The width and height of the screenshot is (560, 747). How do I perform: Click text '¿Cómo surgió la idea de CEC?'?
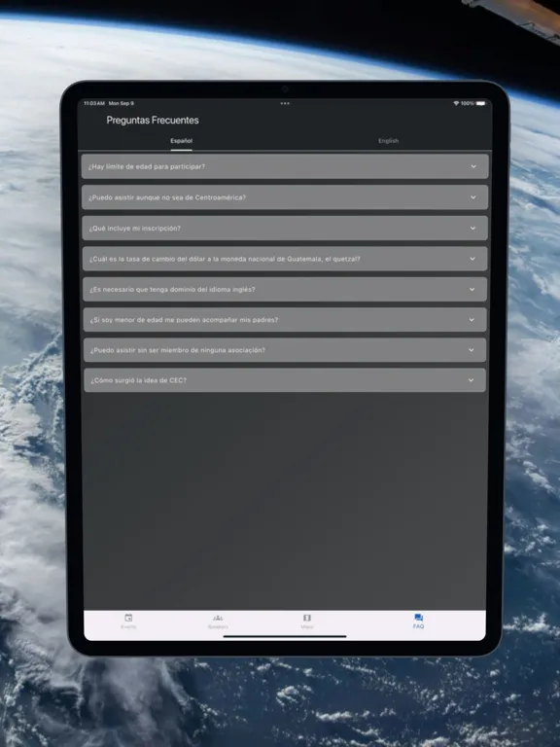pos(139,380)
